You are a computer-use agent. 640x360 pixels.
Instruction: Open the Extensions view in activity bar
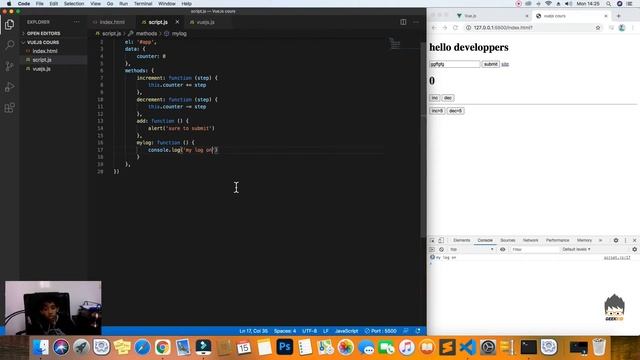click(x=9, y=108)
